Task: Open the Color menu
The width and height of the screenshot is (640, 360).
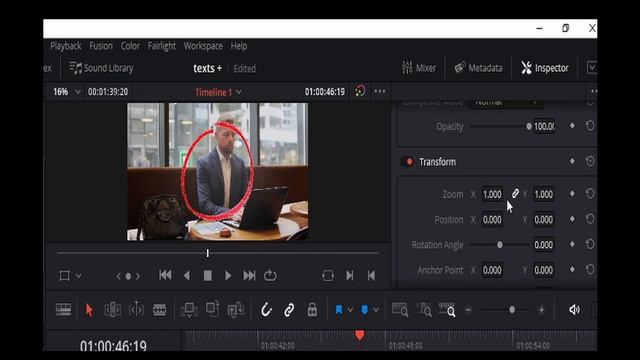Action: (130, 46)
